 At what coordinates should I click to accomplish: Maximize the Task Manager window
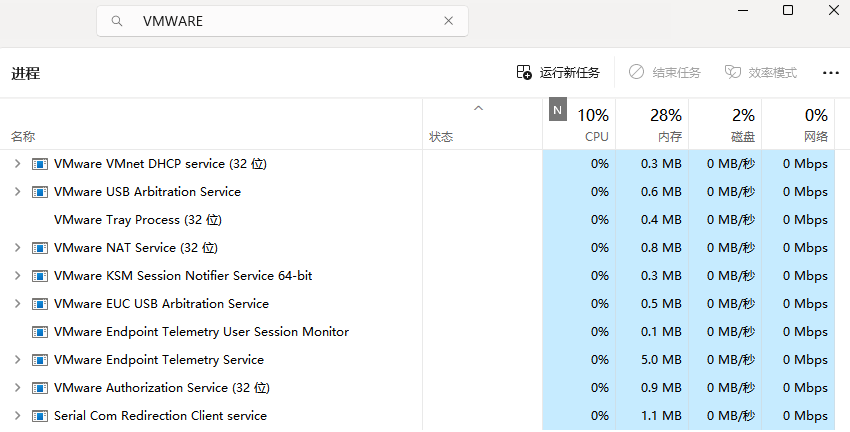pos(788,10)
